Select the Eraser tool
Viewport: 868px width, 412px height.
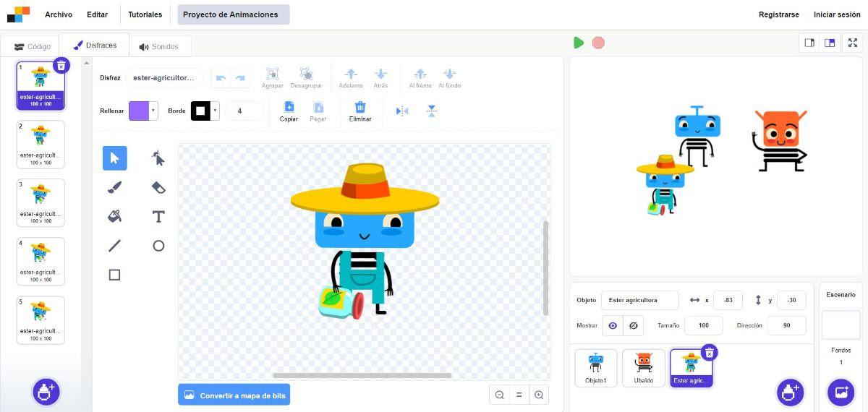coord(158,187)
